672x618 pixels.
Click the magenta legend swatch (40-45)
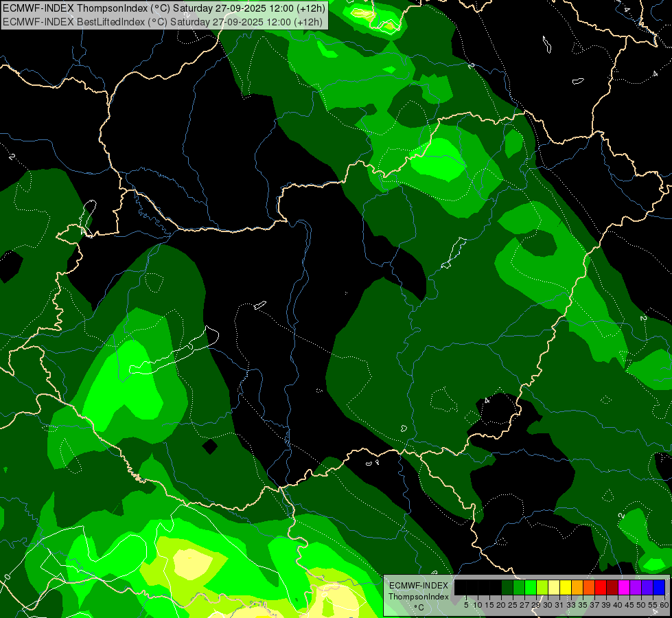(623, 587)
